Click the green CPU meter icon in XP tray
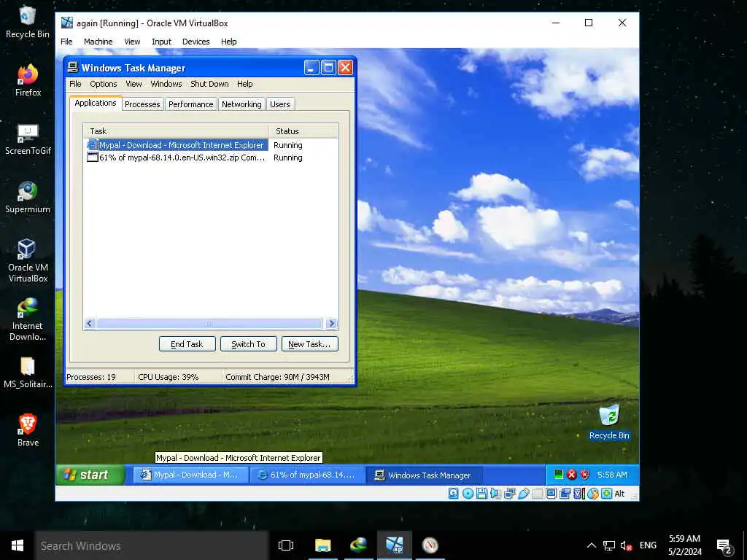Image resolution: width=747 pixels, height=560 pixels. point(558,474)
